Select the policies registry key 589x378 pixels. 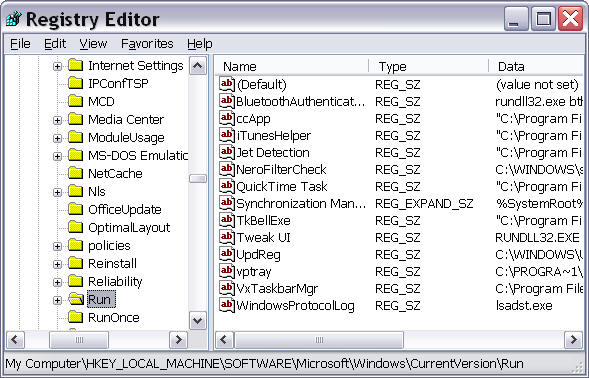pos(109,246)
